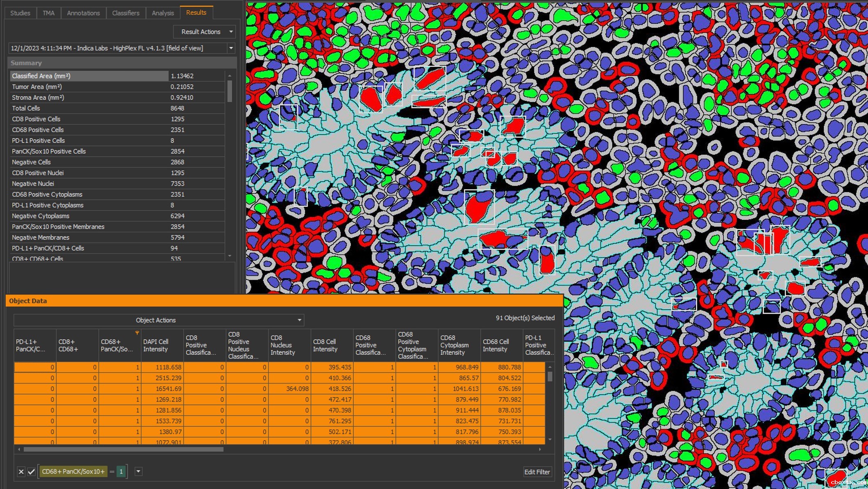Click the filter icon on CD68+ PanCK column
The width and height of the screenshot is (868, 489).
(x=137, y=333)
